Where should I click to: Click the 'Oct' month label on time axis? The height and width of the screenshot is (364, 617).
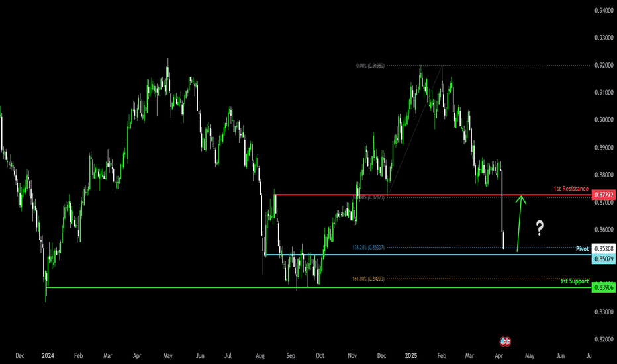[x=320, y=356]
